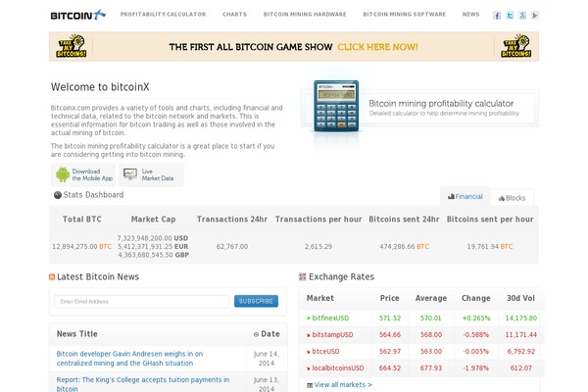588x392 pixels.
Task: Click the red down arrow by bitstampUSD
Action: point(309,335)
